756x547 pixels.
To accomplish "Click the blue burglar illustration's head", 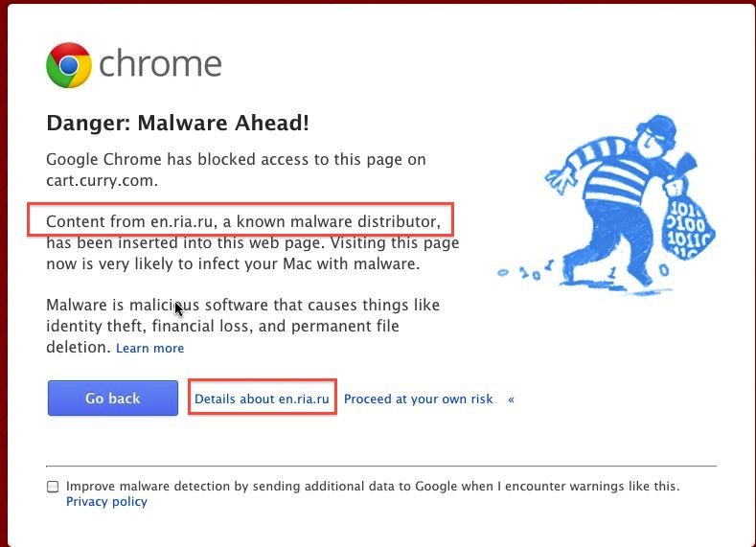I will tap(655, 135).
